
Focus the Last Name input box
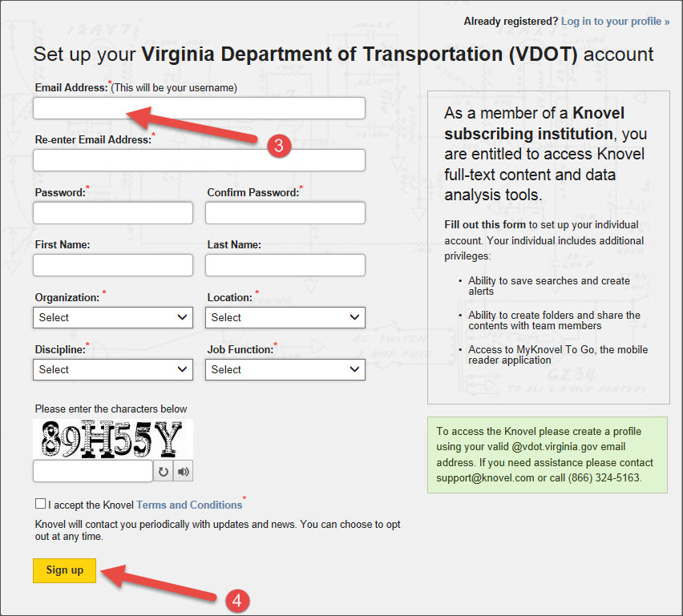click(x=285, y=264)
